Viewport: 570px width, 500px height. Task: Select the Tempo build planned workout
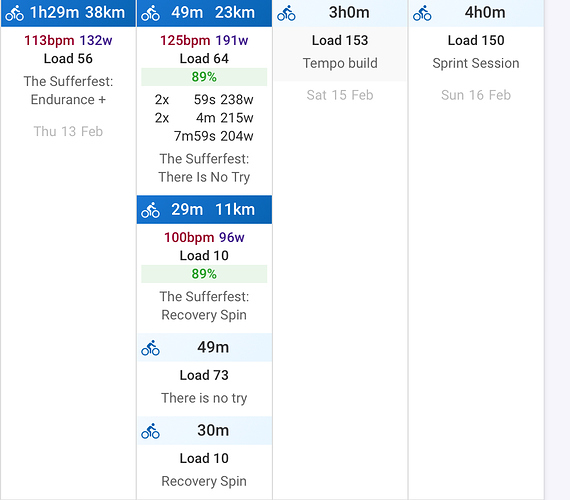coord(340,63)
